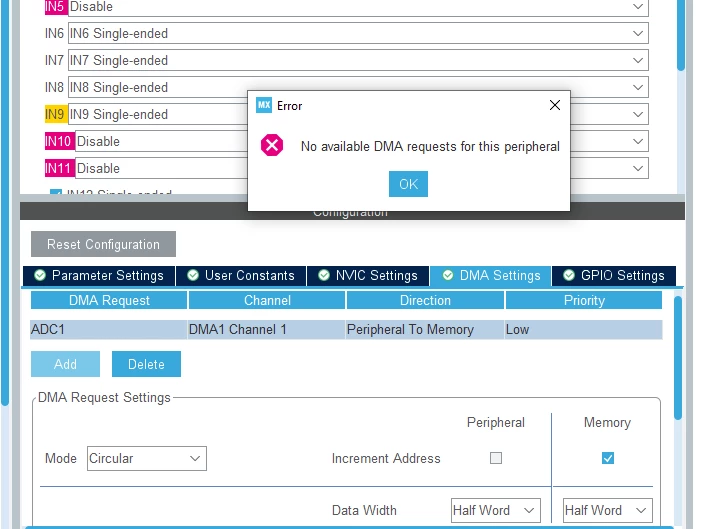Click DMA settings panel vertical scrollbar

point(678,358)
